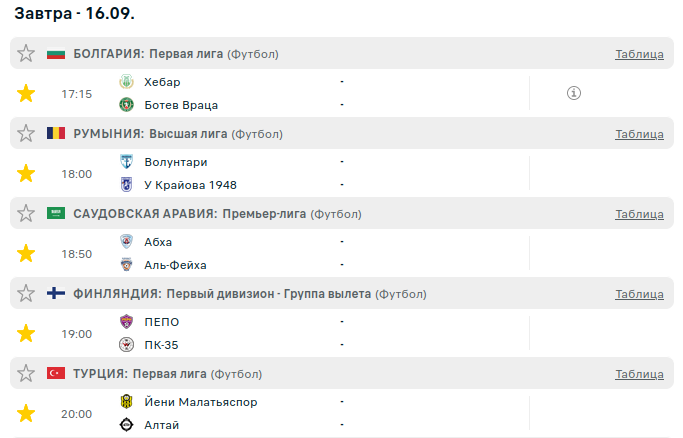Open Таблица for Саудовская Аравия Премьер-лига
The width and height of the screenshot is (683, 438).
coord(639,214)
